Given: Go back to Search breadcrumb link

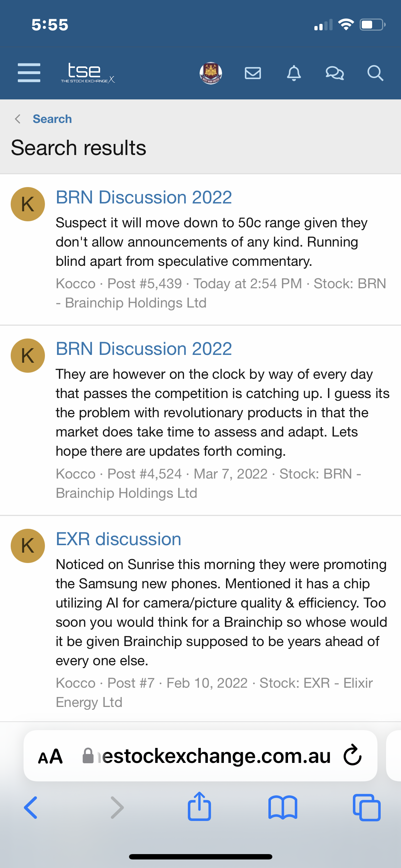Looking at the screenshot, I should [52, 119].
